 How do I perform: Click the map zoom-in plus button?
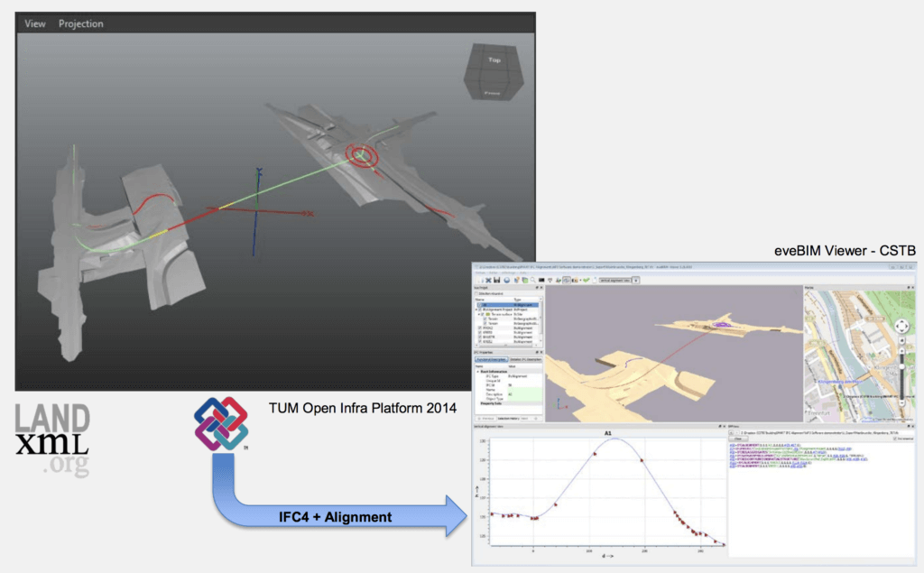point(901,351)
